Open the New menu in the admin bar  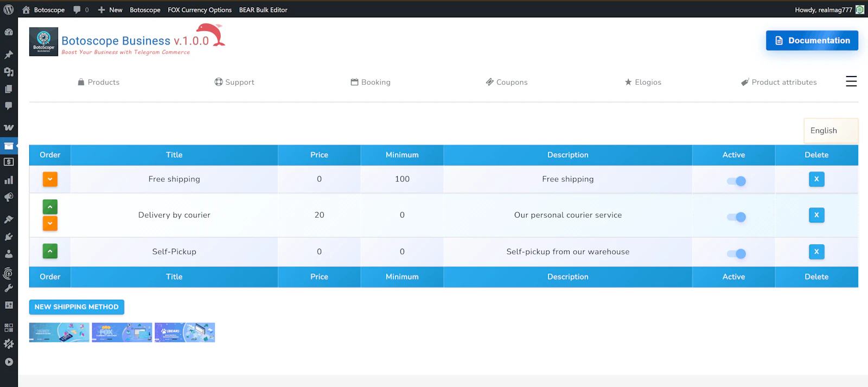(110, 10)
